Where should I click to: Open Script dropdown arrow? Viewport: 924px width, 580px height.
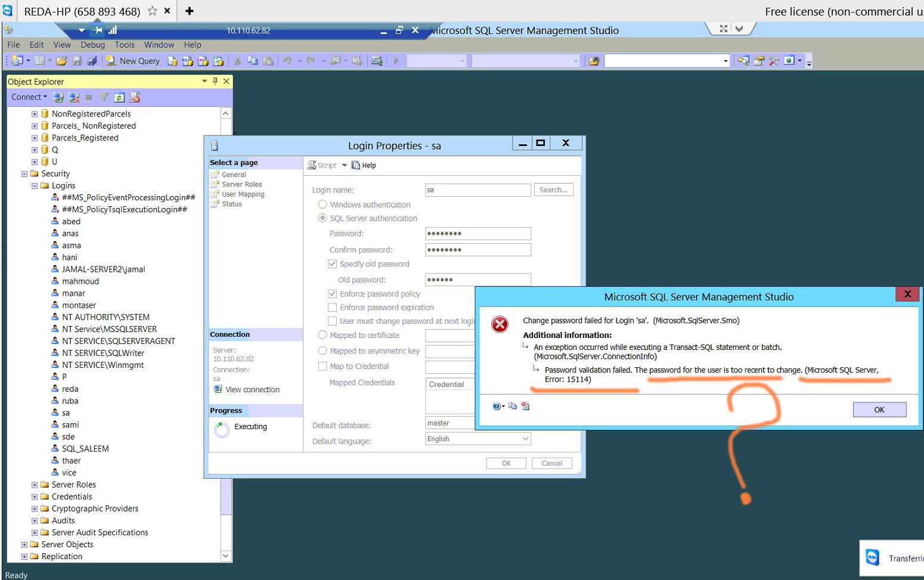(344, 165)
